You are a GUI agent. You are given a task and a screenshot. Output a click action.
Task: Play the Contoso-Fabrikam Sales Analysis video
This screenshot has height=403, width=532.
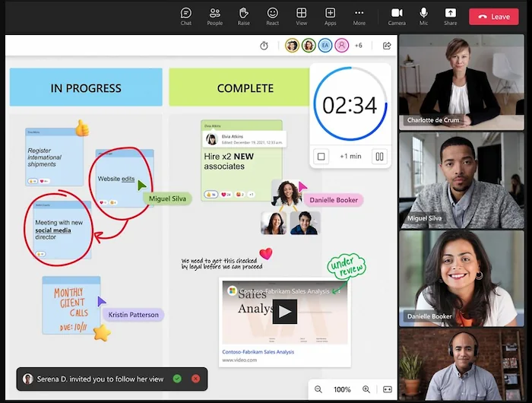pos(285,311)
